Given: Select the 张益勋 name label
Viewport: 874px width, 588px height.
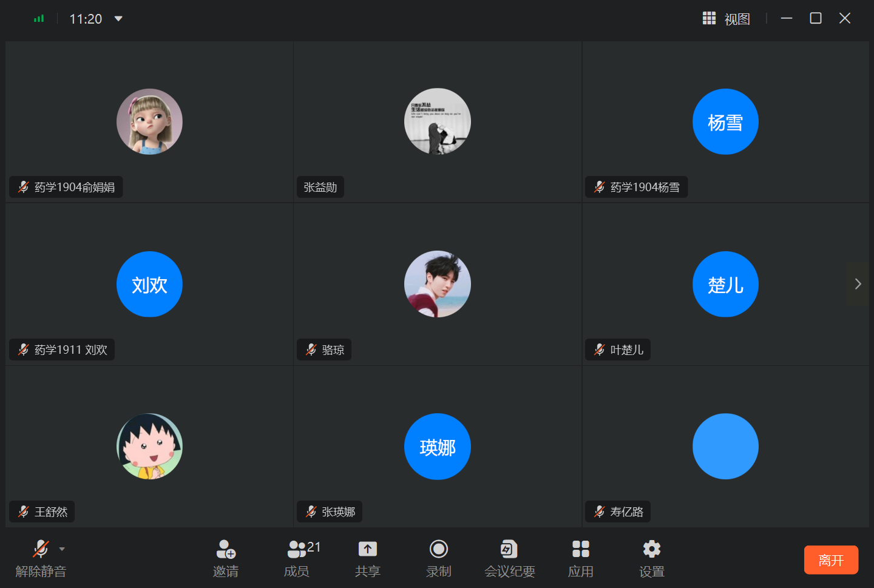Looking at the screenshot, I should [x=320, y=187].
